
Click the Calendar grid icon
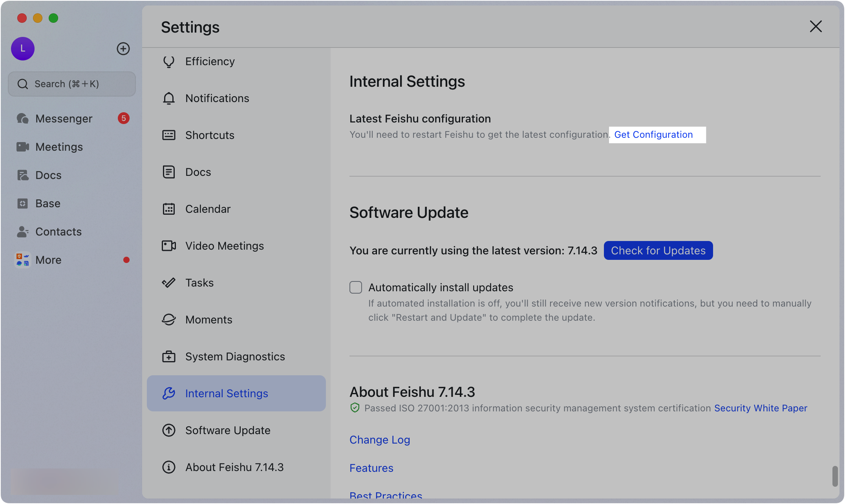[x=169, y=209]
